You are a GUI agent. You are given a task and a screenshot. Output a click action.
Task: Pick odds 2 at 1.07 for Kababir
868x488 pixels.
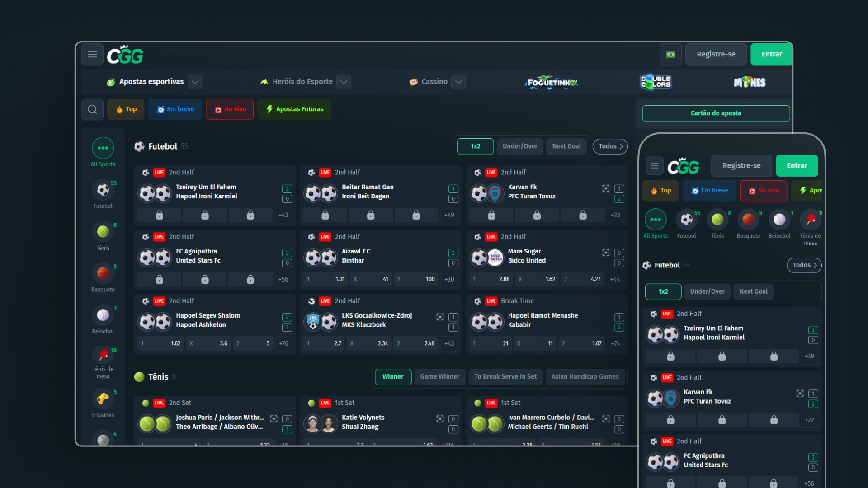[x=582, y=343]
